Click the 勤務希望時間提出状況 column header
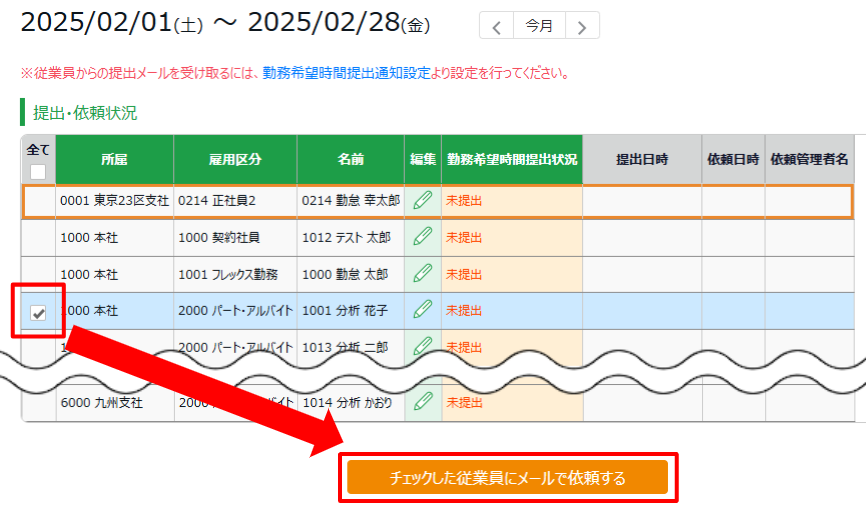Image resolution: width=866 pixels, height=517 pixels. pyautogui.click(x=512, y=160)
